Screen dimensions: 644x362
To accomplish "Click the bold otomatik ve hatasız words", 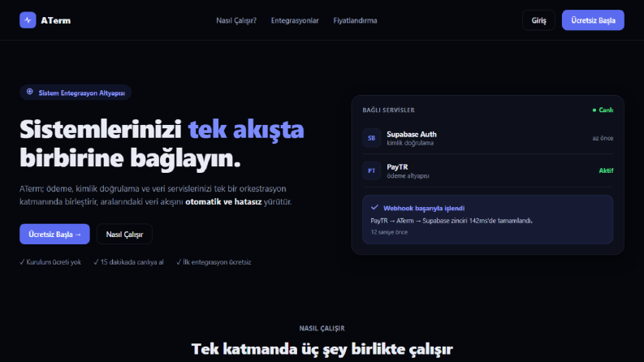I will 223,202.
